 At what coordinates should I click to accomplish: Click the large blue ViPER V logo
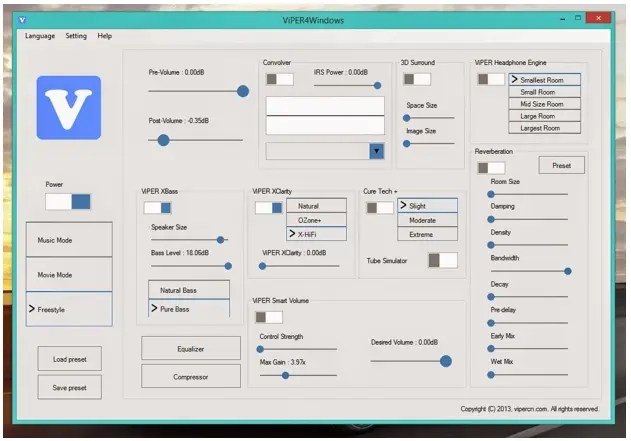coord(69,108)
